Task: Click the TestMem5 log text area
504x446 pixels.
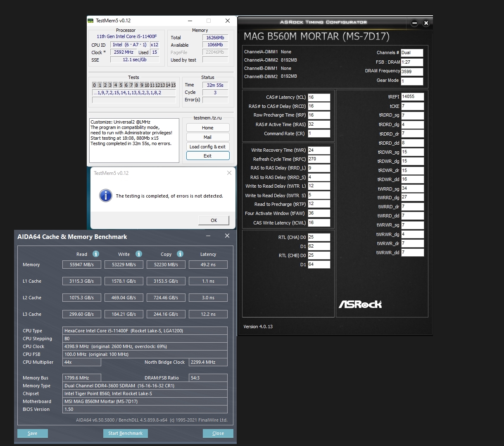Action: (134, 141)
